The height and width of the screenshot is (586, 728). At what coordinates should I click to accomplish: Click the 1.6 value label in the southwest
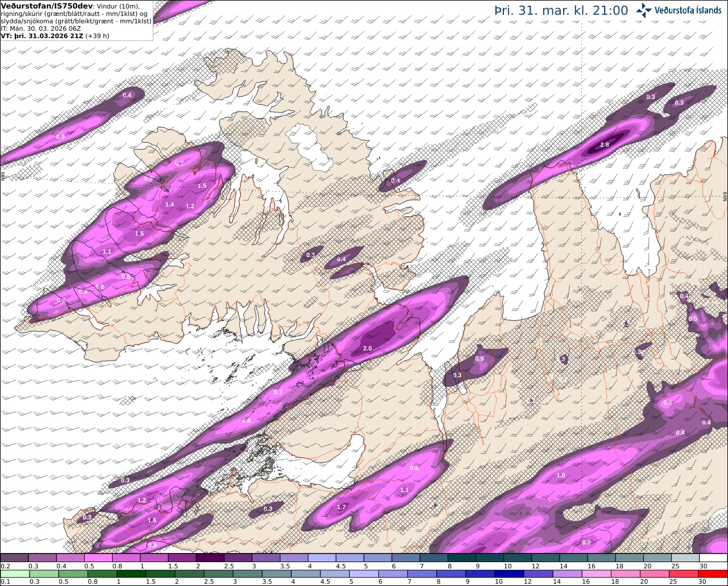[152, 520]
